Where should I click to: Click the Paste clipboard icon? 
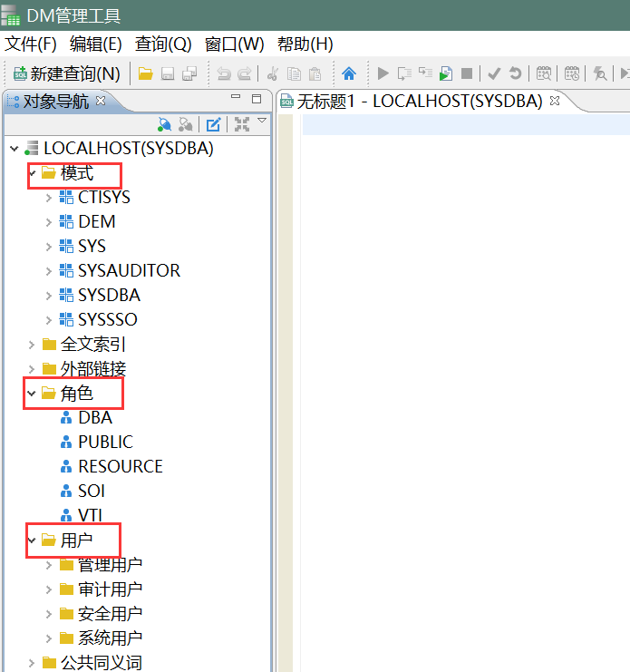pos(315,73)
